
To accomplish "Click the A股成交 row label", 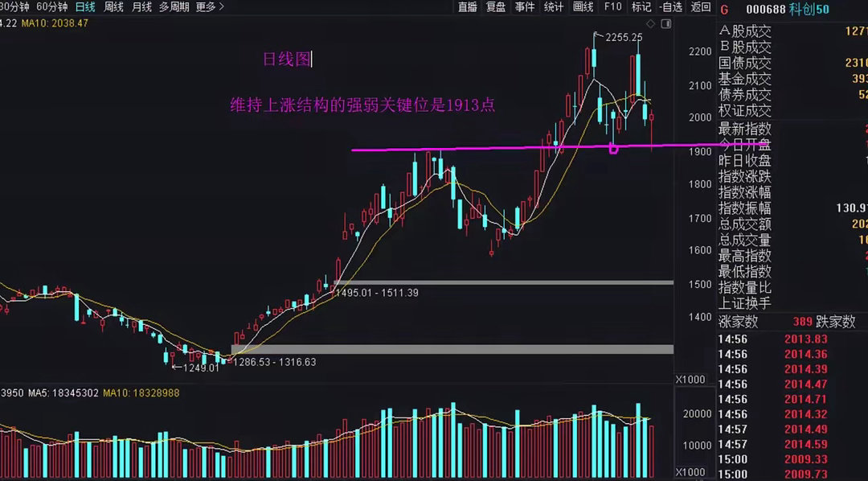I will (744, 31).
